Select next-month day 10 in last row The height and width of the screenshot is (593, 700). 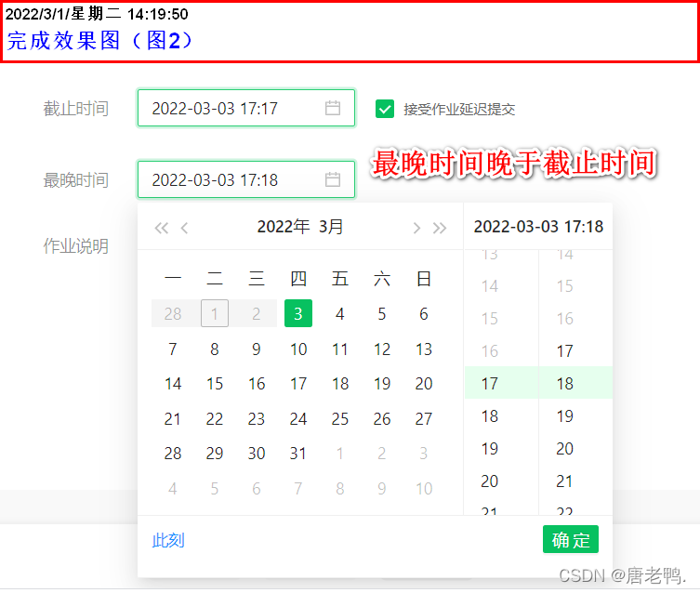[x=423, y=489]
